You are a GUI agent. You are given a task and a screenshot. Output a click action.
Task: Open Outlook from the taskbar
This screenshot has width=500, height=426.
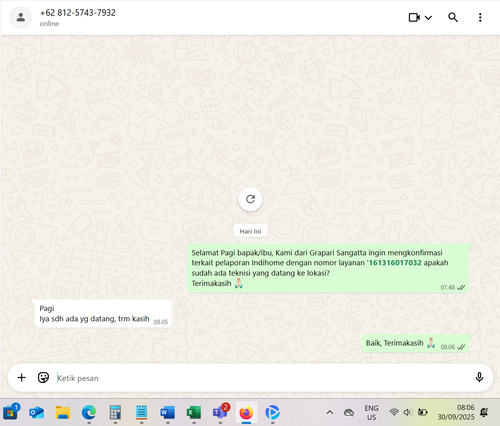coord(37,413)
